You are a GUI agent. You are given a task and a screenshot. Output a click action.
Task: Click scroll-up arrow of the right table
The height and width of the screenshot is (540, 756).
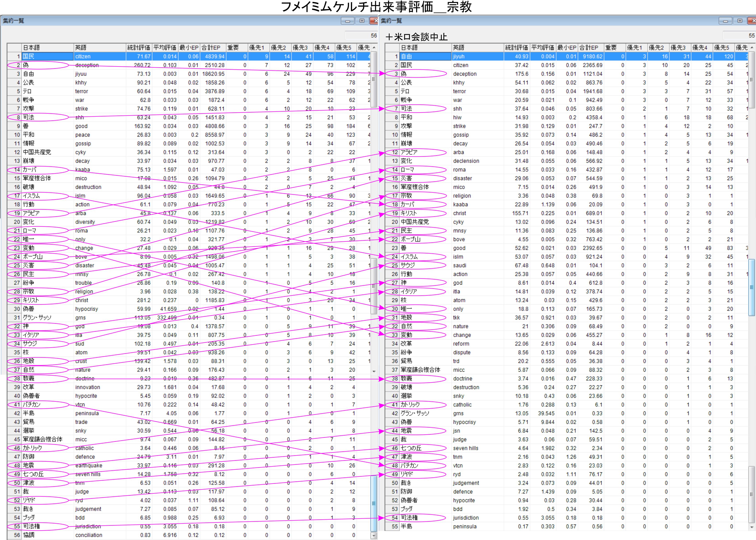(752, 48)
